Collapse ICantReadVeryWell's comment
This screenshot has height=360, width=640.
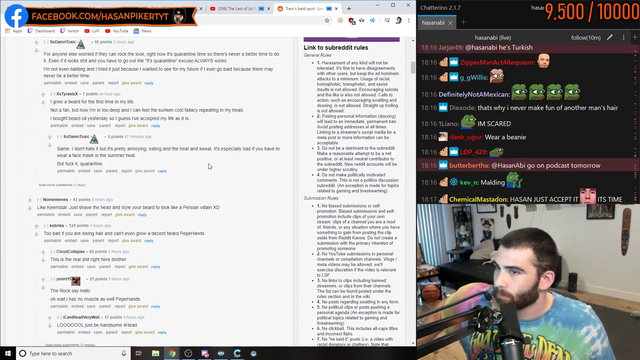59,317
